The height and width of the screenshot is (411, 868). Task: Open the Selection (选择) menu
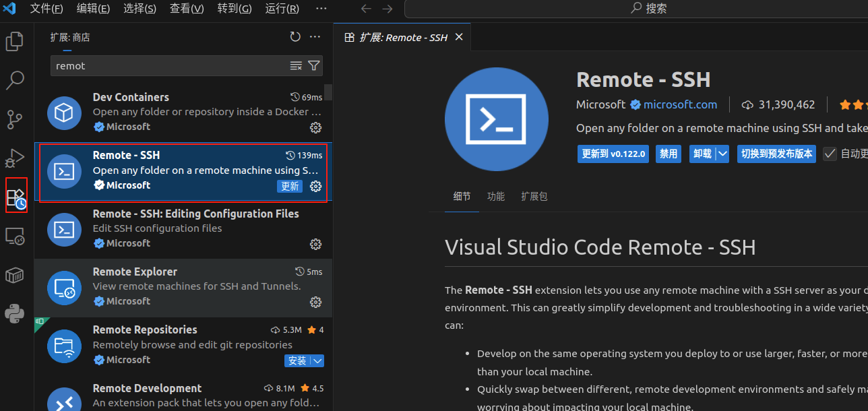point(139,8)
